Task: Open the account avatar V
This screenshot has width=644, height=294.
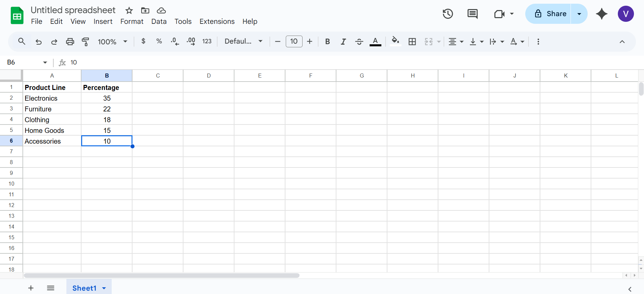Action: (x=626, y=14)
